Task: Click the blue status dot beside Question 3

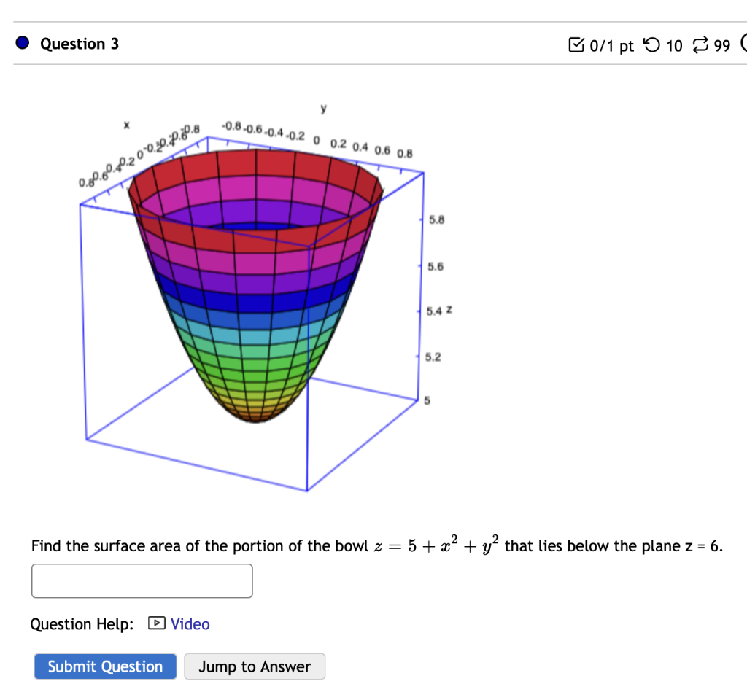Action: pos(21,43)
